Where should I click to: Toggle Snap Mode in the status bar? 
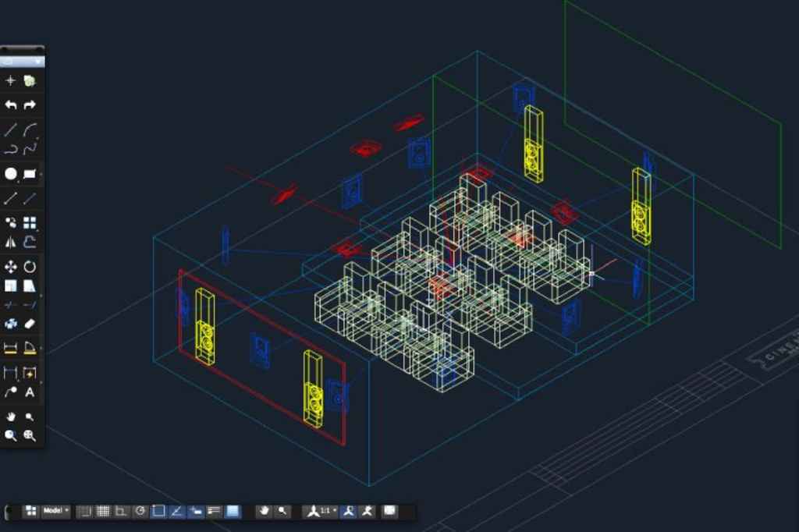84,511
